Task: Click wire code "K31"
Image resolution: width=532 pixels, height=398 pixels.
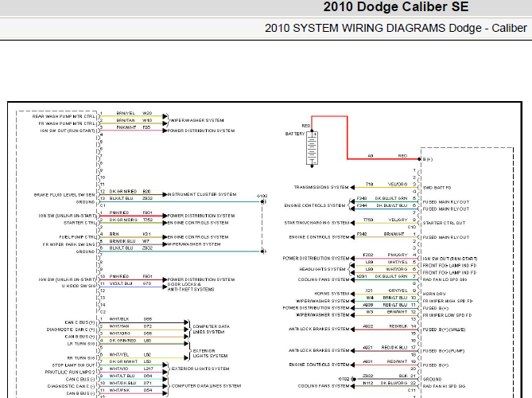Action: coord(146,234)
